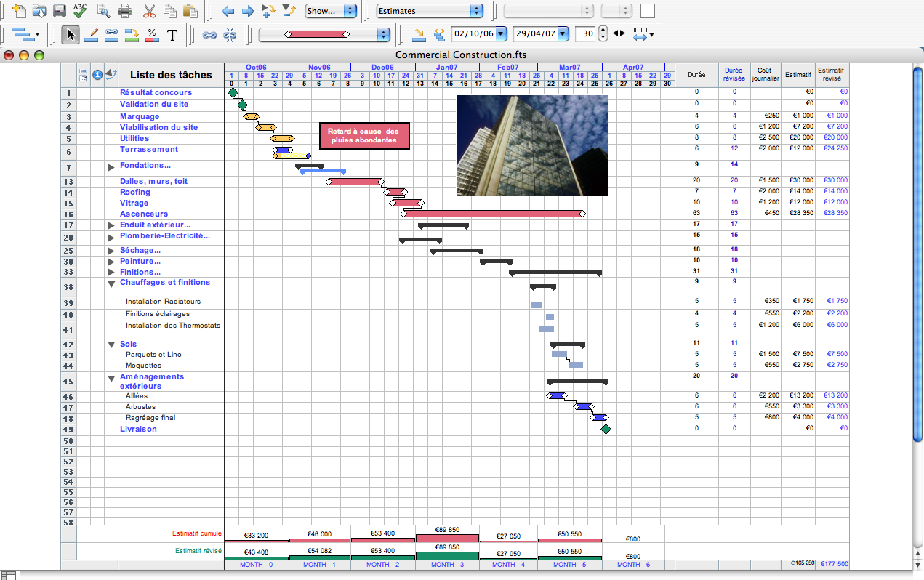Viewport: 924px width, 580px height.
Task: Open a file from folder icon
Action: tap(39, 11)
